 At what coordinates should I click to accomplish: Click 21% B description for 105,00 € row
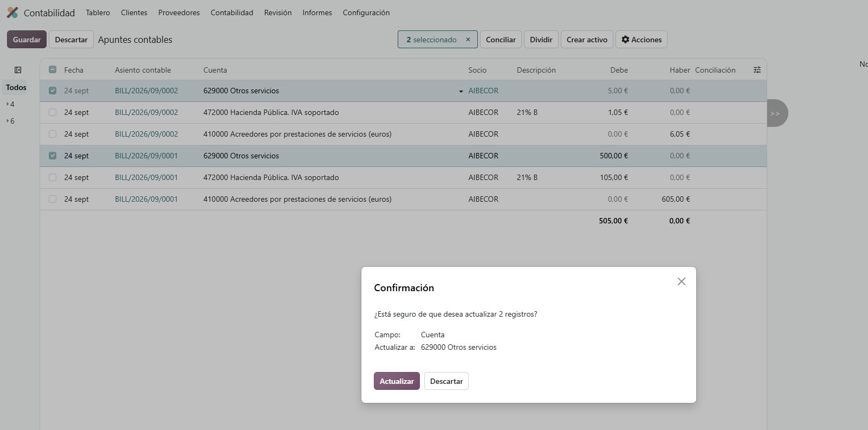pos(527,177)
